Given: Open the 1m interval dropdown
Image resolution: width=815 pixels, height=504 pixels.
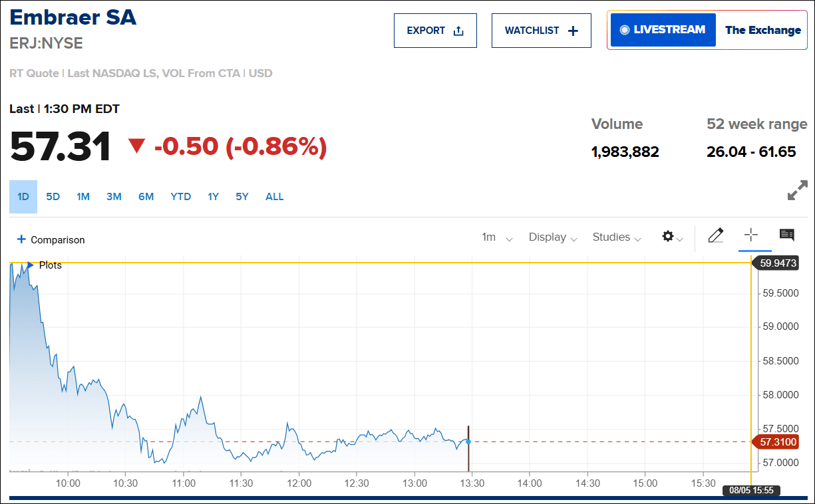Looking at the screenshot, I should coord(497,237).
